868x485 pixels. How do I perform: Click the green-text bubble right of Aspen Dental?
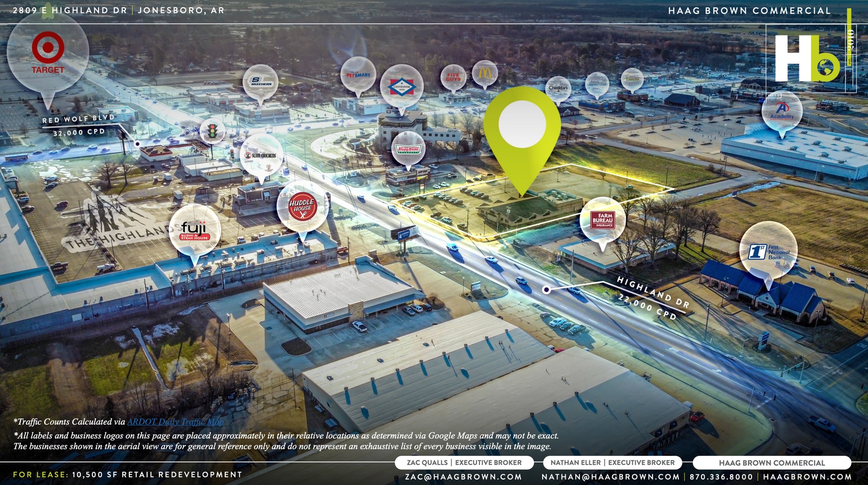(x=632, y=79)
